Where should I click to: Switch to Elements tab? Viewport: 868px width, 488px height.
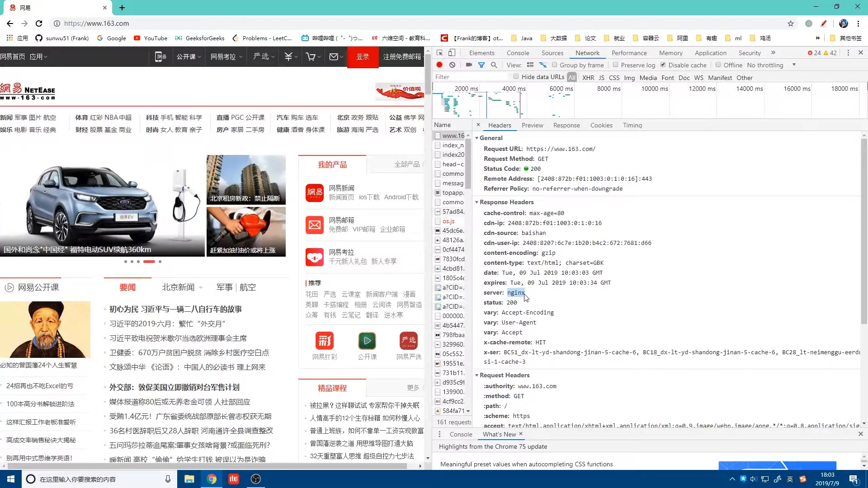pyautogui.click(x=481, y=53)
